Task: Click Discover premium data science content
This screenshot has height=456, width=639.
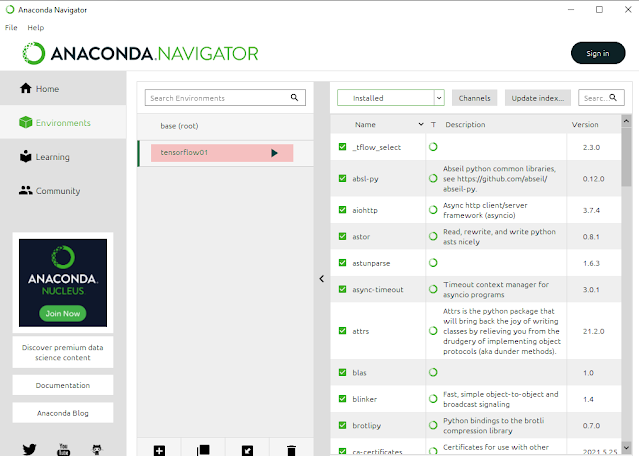Action: 63,352
